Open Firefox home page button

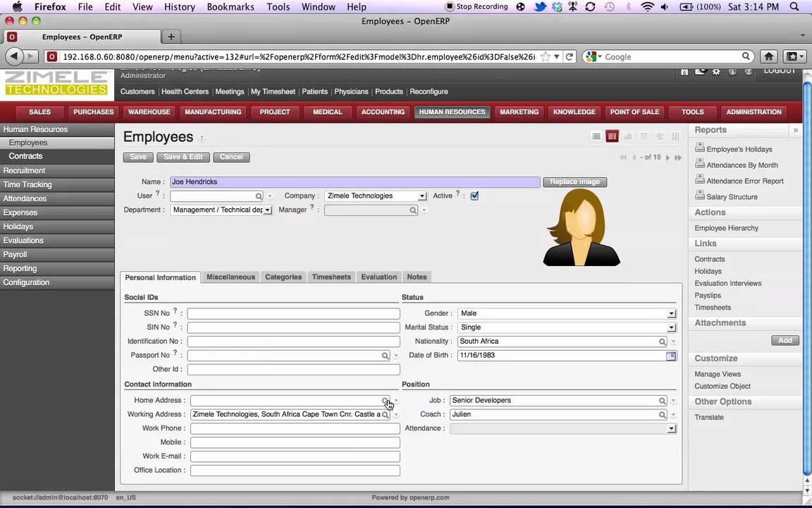(x=769, y=56)
